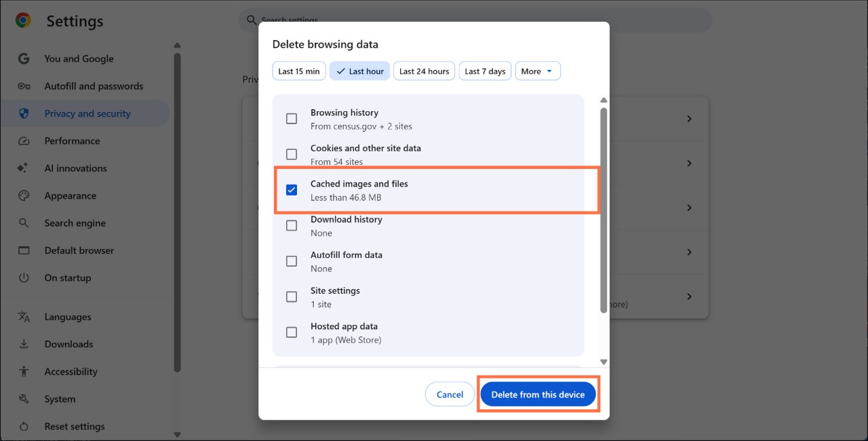
Task: Enable the Download history checkbox
Action: click(x=292, y=225)
